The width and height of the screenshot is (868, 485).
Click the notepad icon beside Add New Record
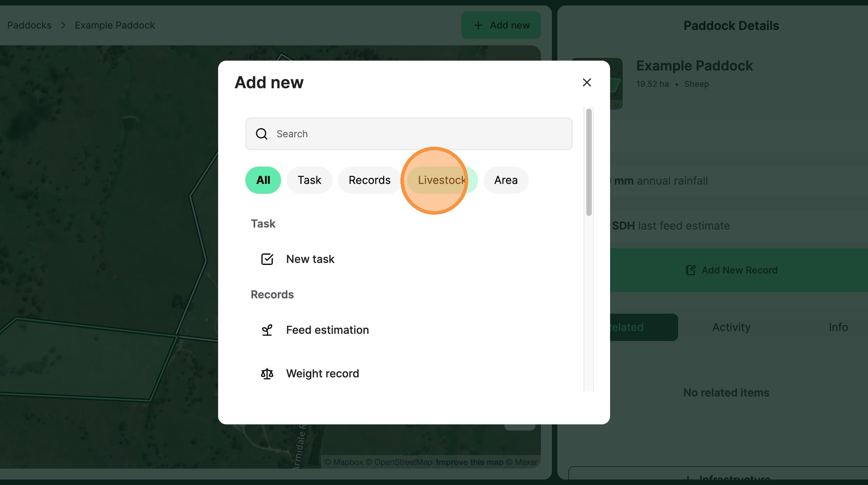[x=690, y=270]
